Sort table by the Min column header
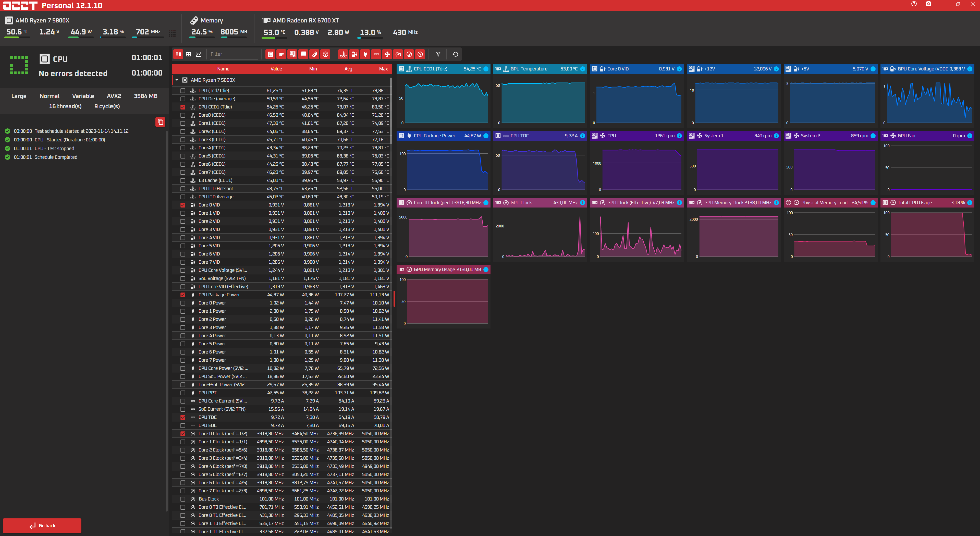980x536 pixels. click(x=313, y=69)
